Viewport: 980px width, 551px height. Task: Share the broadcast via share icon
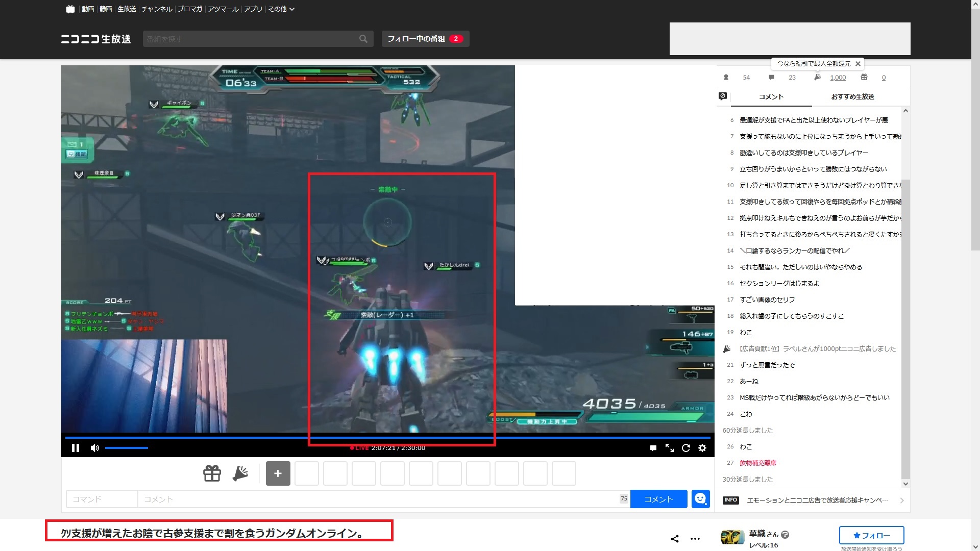coord(674,539)
